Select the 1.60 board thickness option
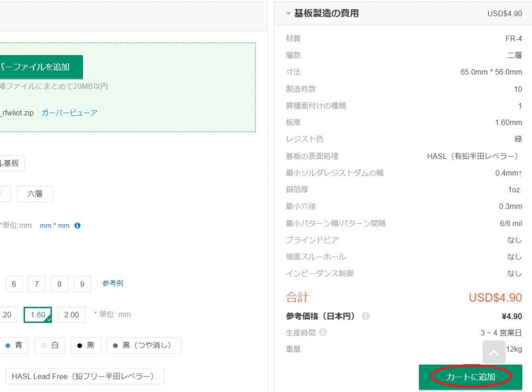Image resolution: width=532 pixels, height=392 pixels. [x=38, y=315]
